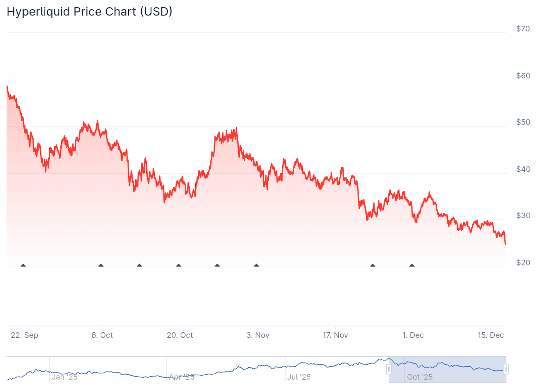Select the diamond marker between 17. Nov and 1. Dec
This screenshot has width=537, height=392.
coord(373,265)
